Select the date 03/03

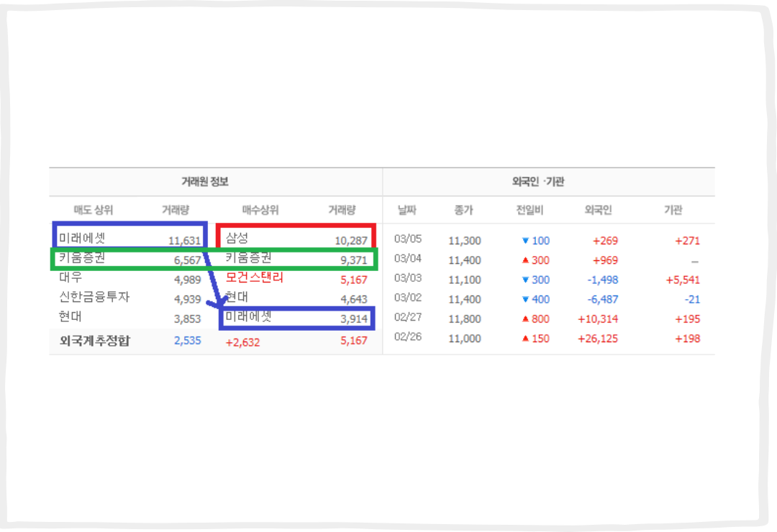pyautogui.click(x=408, y=278)
